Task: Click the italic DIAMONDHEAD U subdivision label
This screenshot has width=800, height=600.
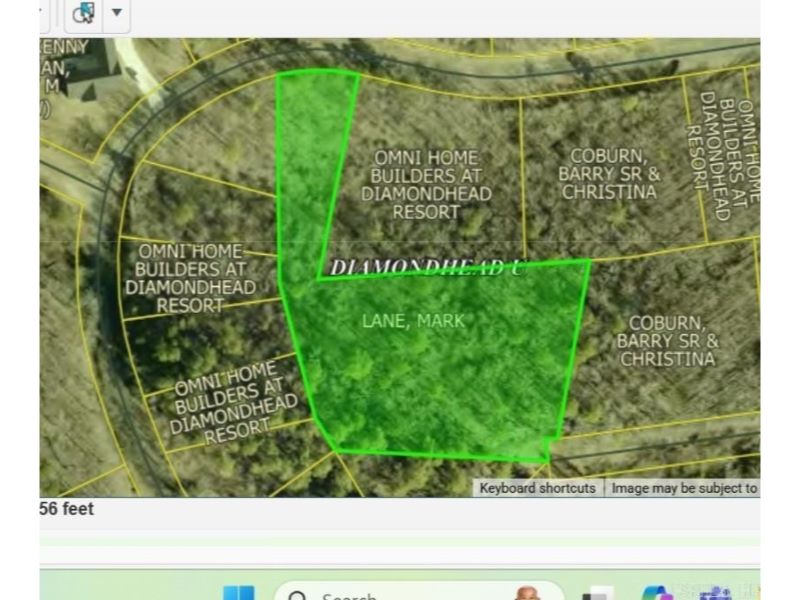Action: [425, 267]
